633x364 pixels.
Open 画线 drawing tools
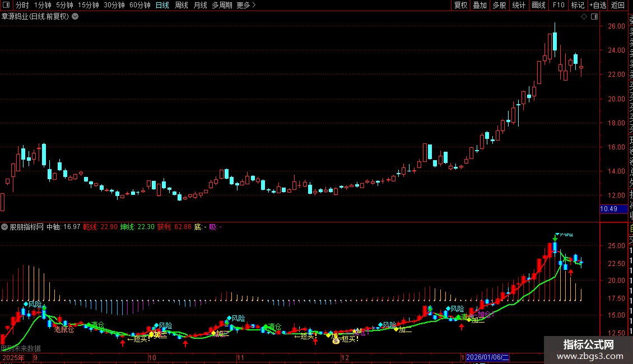538,5
